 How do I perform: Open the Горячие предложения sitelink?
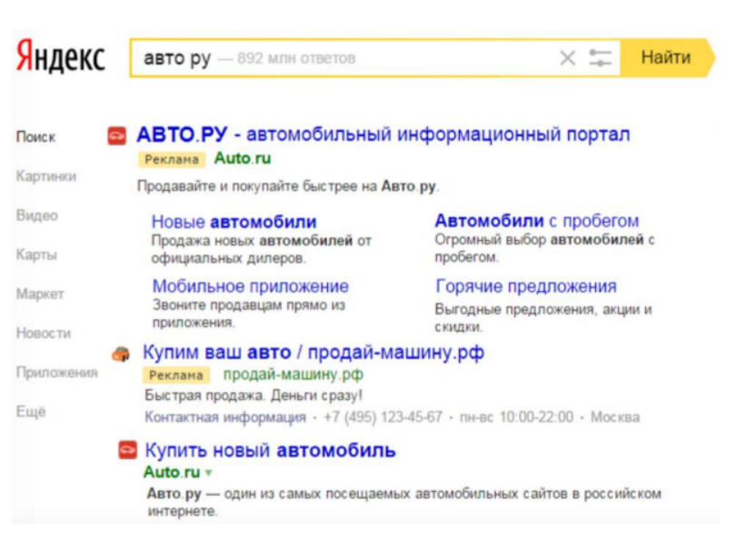526,286
